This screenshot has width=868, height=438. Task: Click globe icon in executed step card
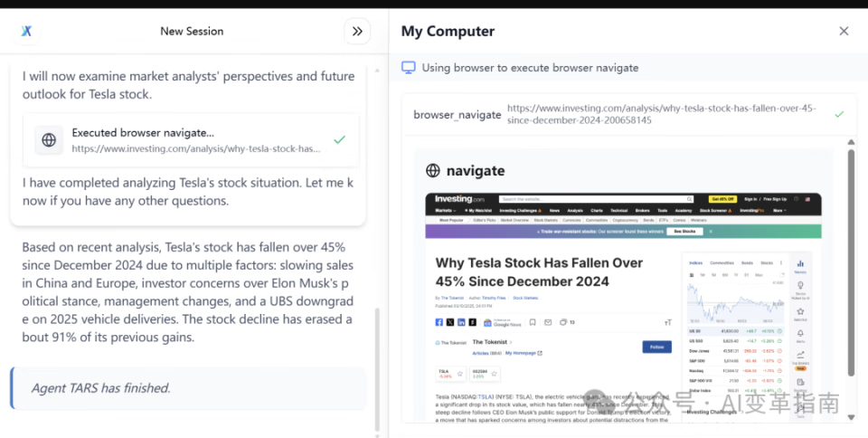49,140
